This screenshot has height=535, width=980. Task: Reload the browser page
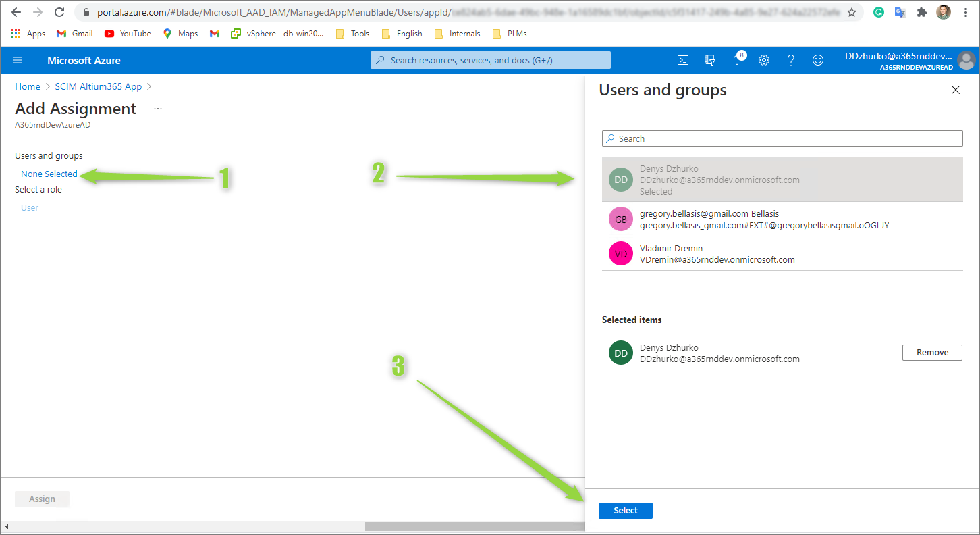point(59,12)
